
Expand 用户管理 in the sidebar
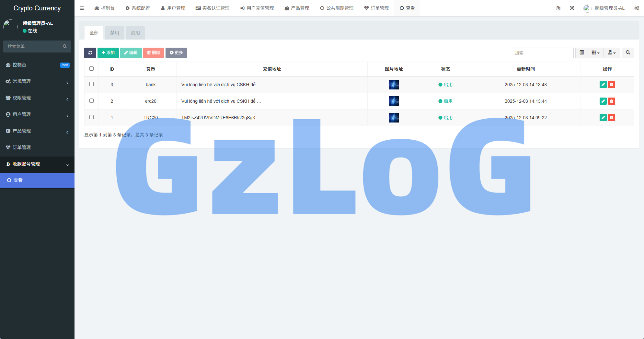[37, 114]
